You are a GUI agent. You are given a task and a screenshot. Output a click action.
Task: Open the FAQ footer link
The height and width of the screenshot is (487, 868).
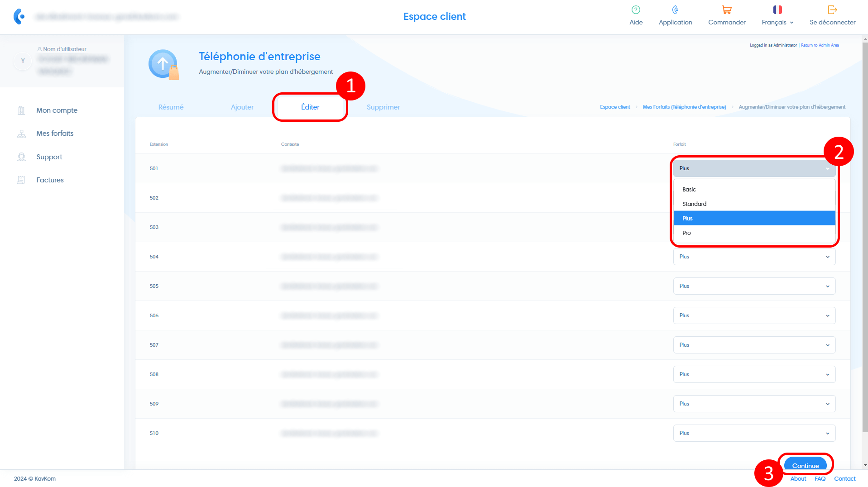(x=820, y=479)
